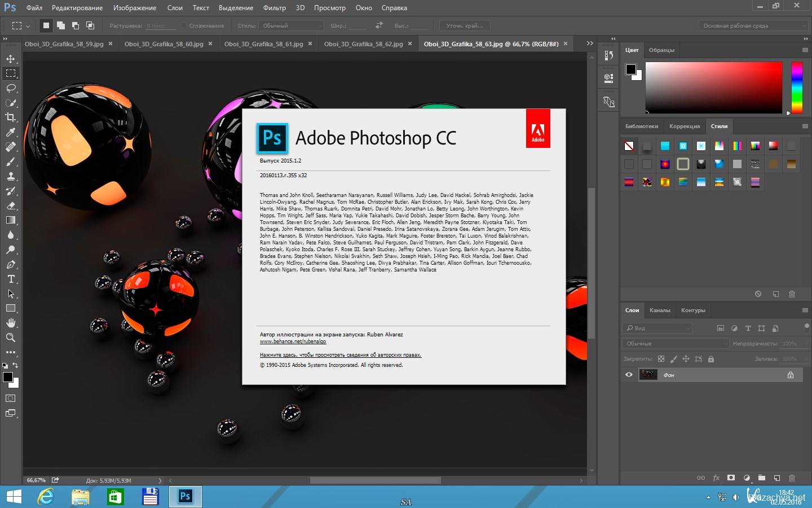Hide the Фон layer visibility eye
The image size is (812, 508).
coord(629,375)
